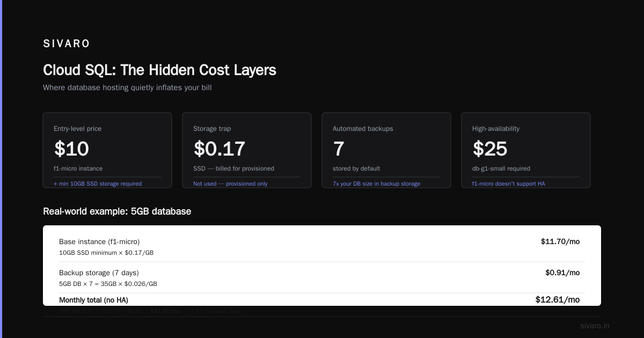Click the 'Backup storage (7 days)' row label

coord(99,273)
